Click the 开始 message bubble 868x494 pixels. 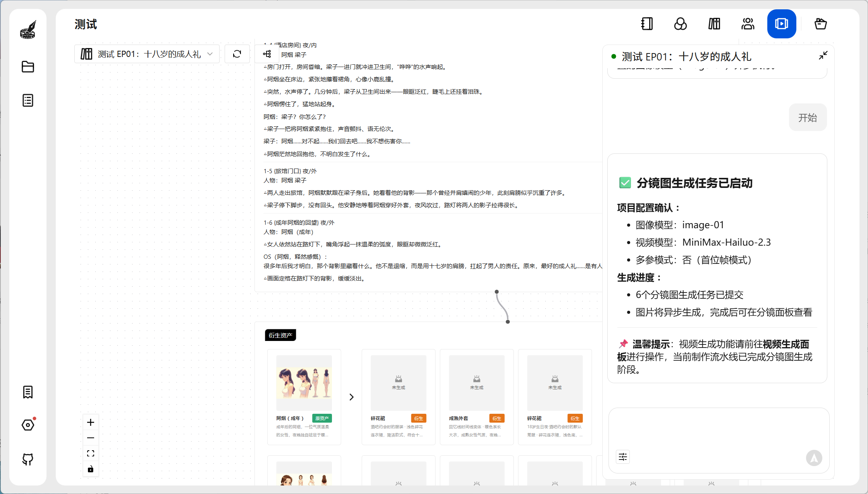coord(808,117)
